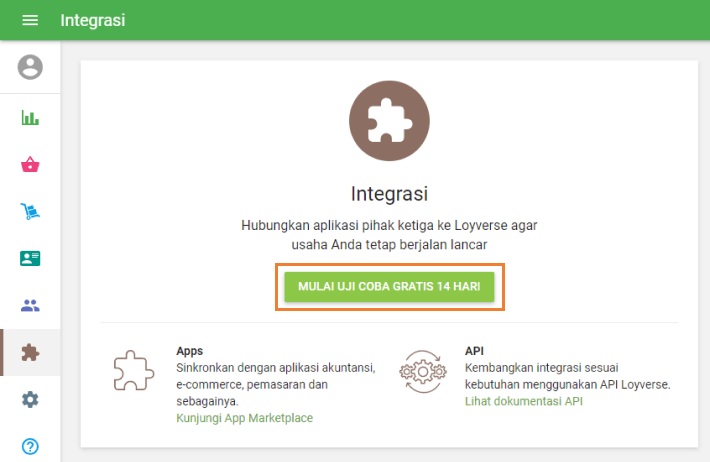Click the Apps puzzle outline icon
The image size is (710, 462).
point(134,371)
